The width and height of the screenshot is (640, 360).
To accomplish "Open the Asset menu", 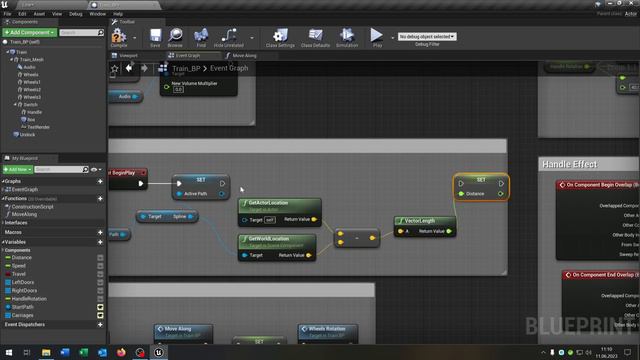I will [39, 13].
